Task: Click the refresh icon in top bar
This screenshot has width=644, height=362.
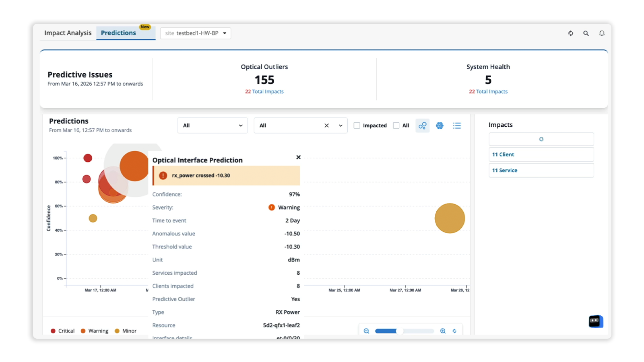Action: [570, 33]
